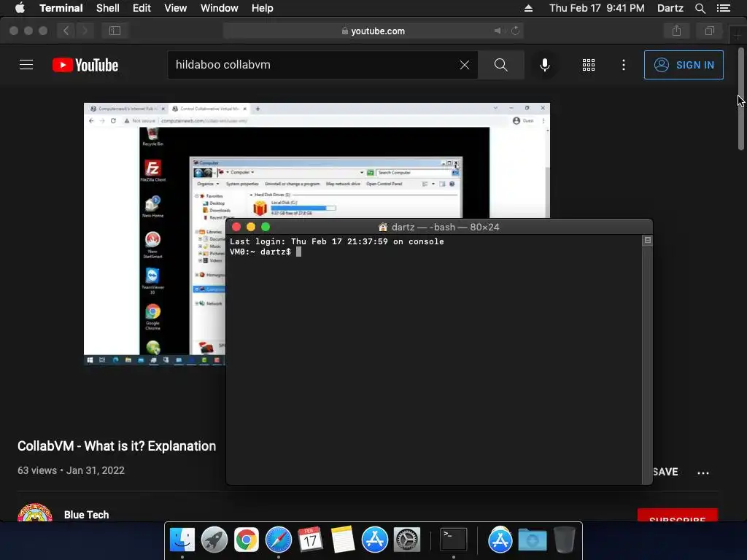Screen dimensions: 747x560
Task: Open Terminal from the Dock
Action: coord(453,540)
